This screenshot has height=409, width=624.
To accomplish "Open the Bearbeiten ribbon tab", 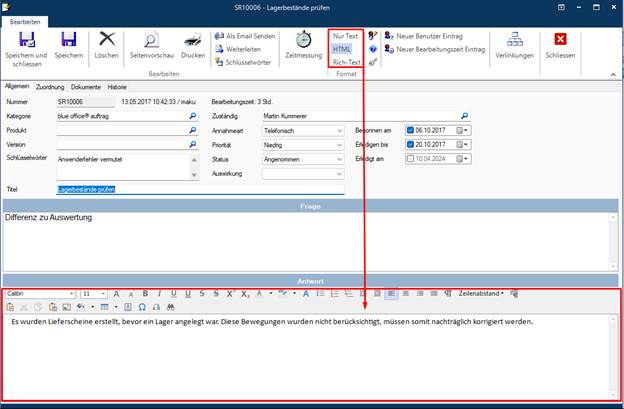I will (25, 22).
